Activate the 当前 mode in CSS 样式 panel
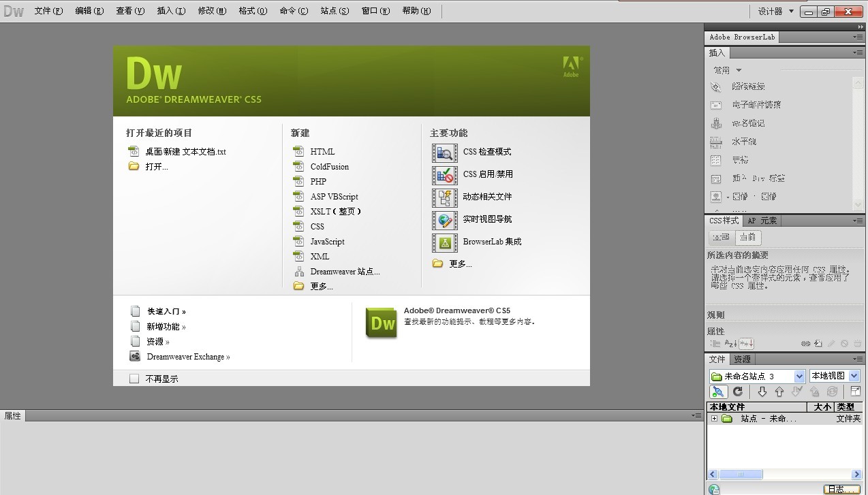868x495 pixels. [747, 237]
